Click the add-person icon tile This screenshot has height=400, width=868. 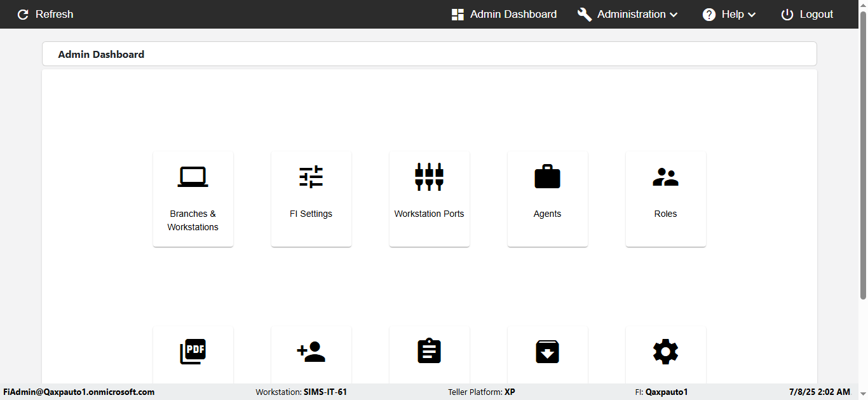[311, 352]
